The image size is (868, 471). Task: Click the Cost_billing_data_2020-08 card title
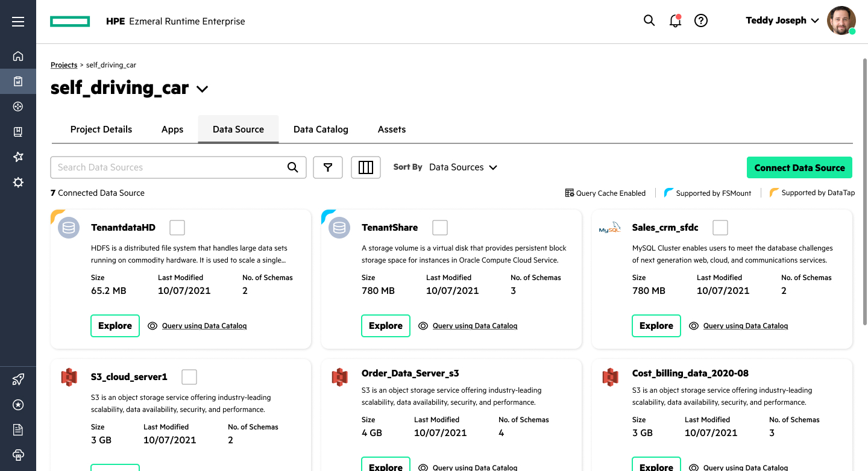pos(691,373)
